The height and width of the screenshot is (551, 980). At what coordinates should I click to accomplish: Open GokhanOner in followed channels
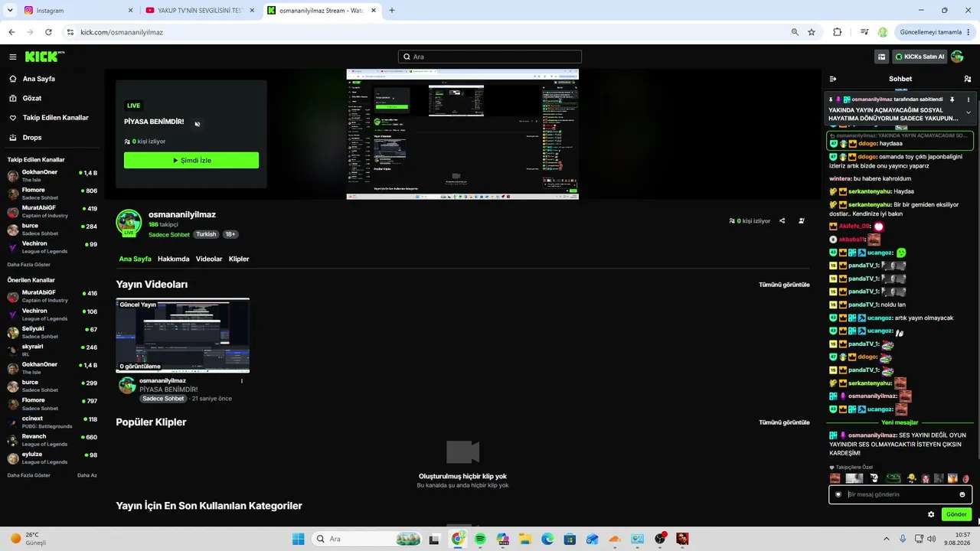52,175
